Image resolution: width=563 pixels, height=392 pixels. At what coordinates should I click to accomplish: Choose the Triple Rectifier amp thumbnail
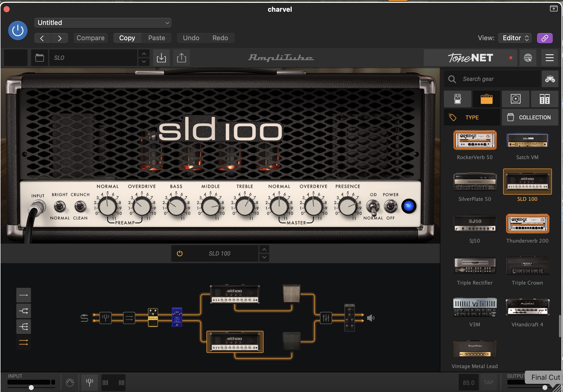(475, 265)
